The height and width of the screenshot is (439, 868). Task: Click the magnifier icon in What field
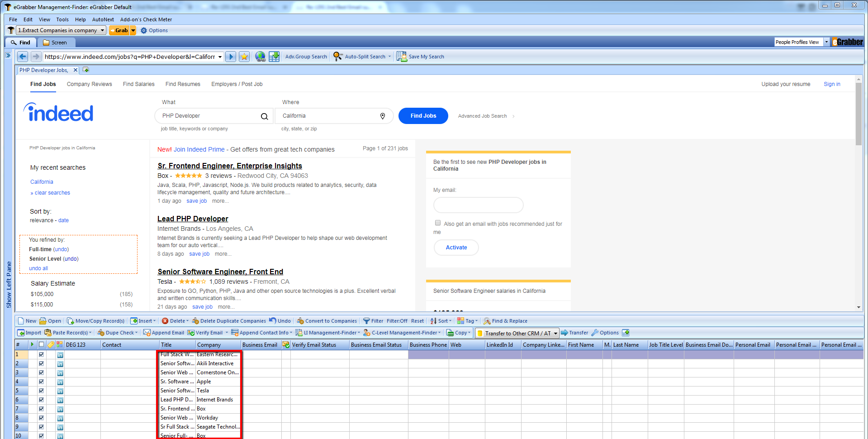pos(264,116)
